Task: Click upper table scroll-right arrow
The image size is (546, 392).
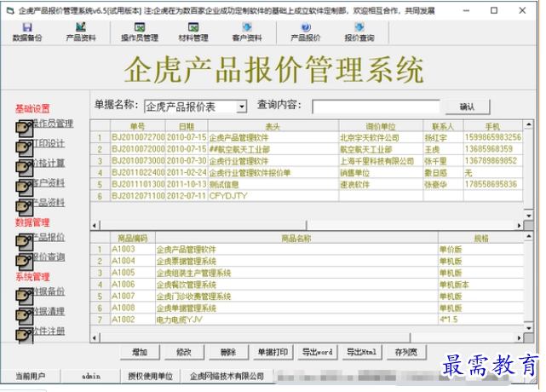Action: tap(520, 226)
